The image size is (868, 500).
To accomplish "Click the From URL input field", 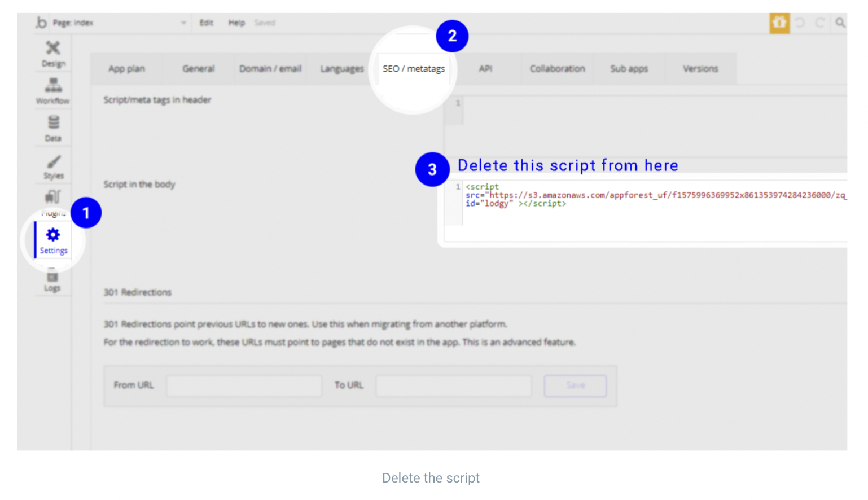I will point(244,386).
